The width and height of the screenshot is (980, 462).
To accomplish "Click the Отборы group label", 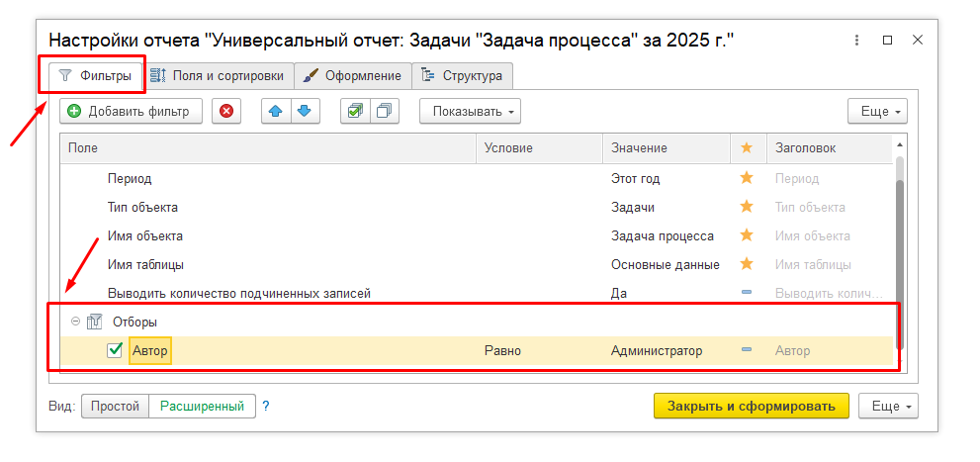I will tap(135, 322).
